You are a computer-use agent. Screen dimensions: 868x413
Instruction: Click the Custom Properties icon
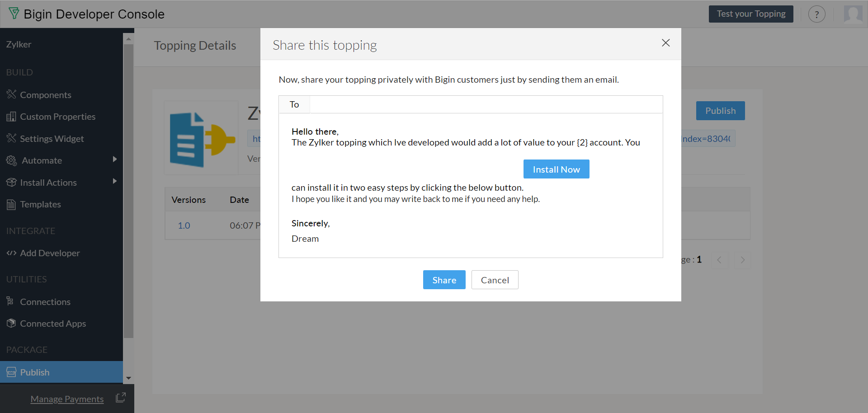[x=11, y=117]
